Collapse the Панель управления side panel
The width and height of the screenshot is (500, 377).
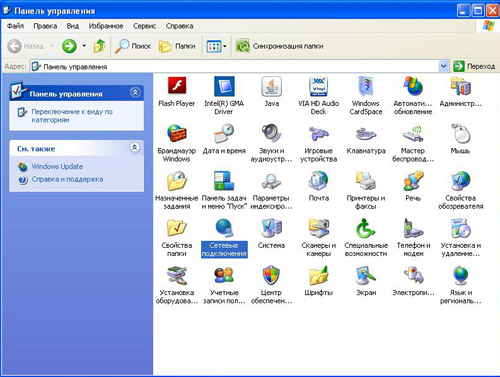[x=135, y=93]
